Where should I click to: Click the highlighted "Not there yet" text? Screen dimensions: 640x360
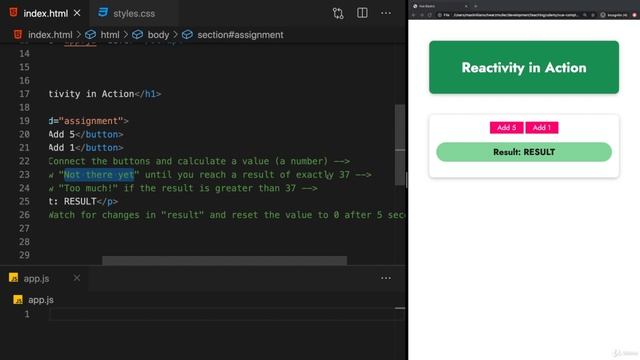tap(99, 175)
